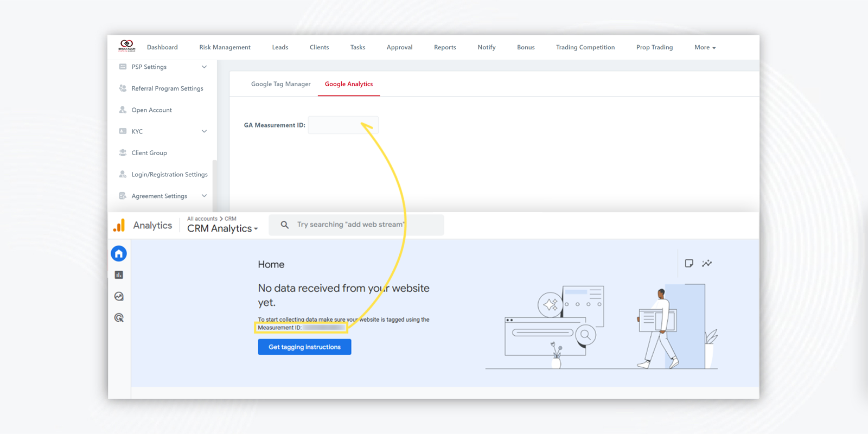Switch to the Google Tag Manager tab
Screen dimensions: 868x434
coord(280,84)
